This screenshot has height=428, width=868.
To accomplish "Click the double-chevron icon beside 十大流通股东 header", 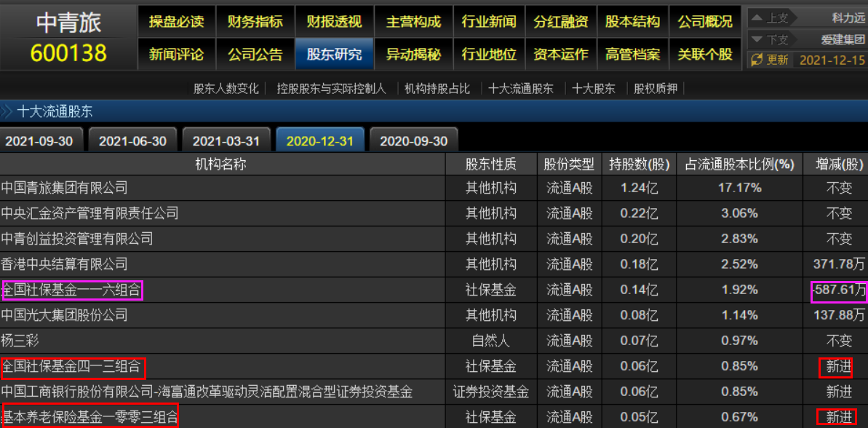I will tap(7, 112).
